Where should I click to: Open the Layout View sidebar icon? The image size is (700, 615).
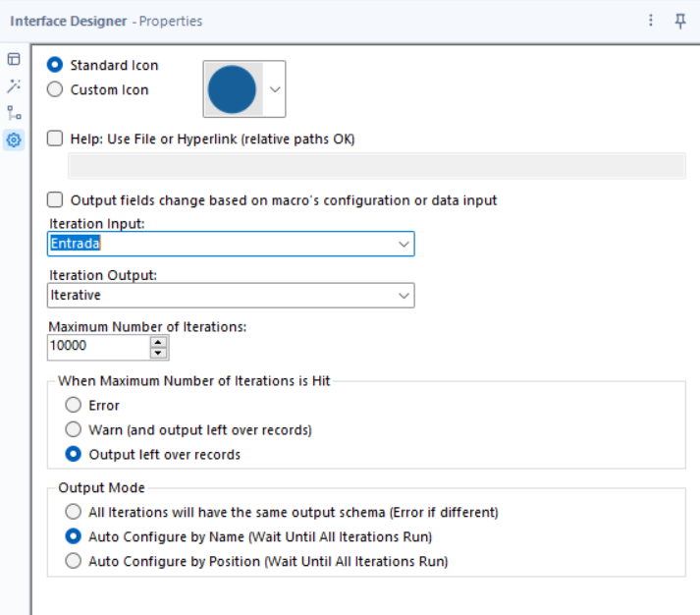(x=14, y=59)
